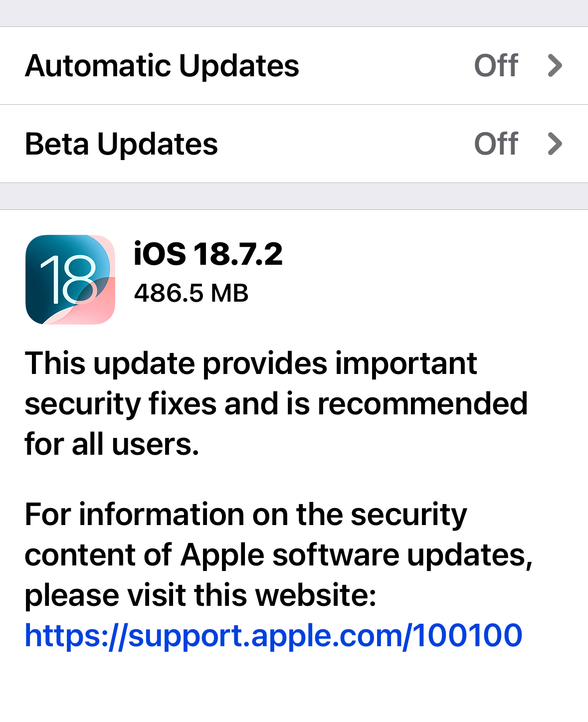The image size is (588, 722).
Task: Tap the "For information on the security" line
Action: pyautogui.click(x=246, y=515)
